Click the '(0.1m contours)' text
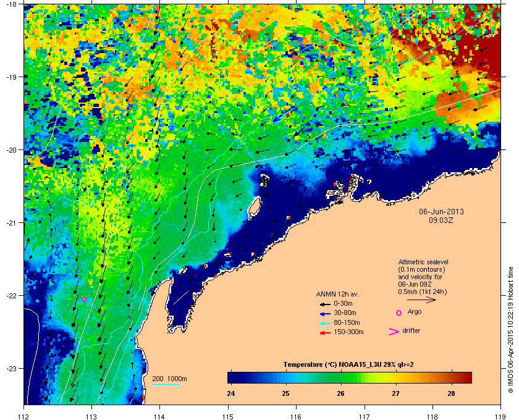Viewport: 519px width, 420px height. 421,269
